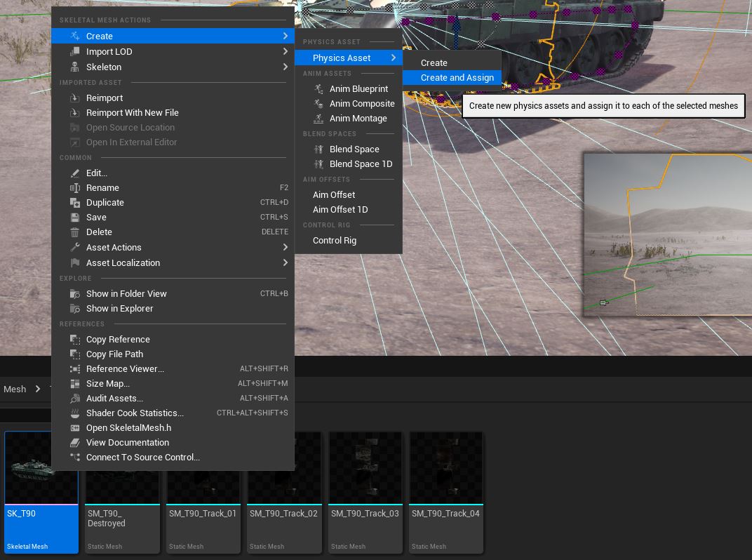Click the Save icon next to CTRL+S

75,217
